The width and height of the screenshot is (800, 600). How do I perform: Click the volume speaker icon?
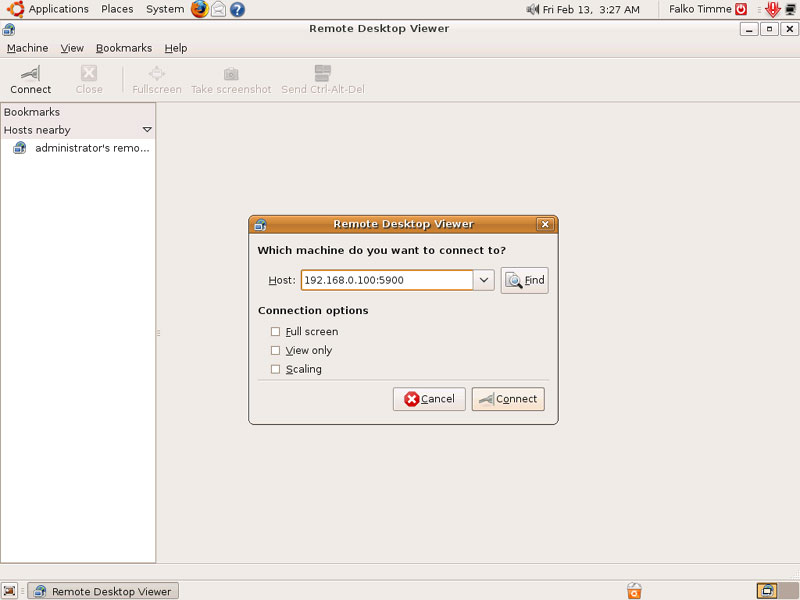point(533,9)
